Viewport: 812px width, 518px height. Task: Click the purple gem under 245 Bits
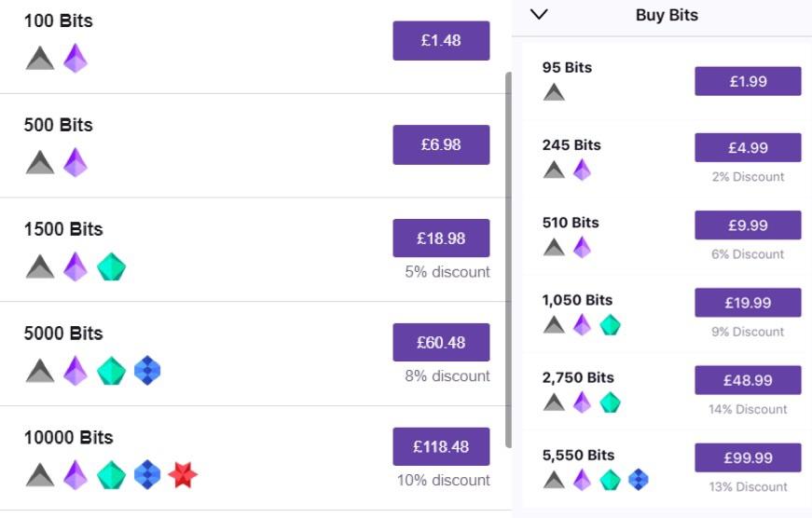point(582,170)
